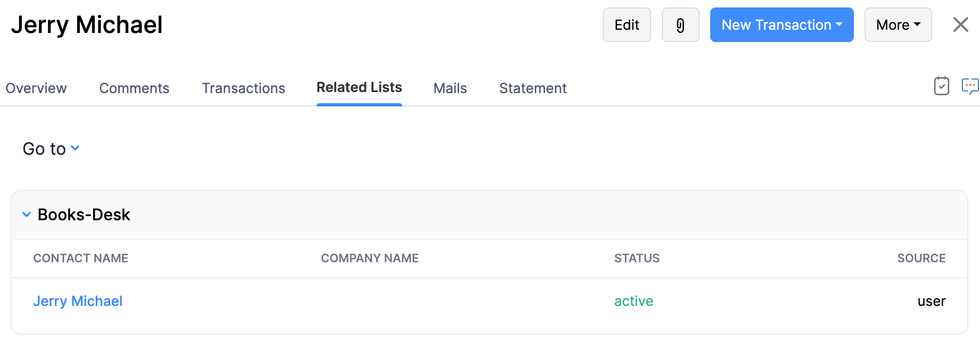Open the Go to dropdown
980x349 pixels.
pos(51,148)
